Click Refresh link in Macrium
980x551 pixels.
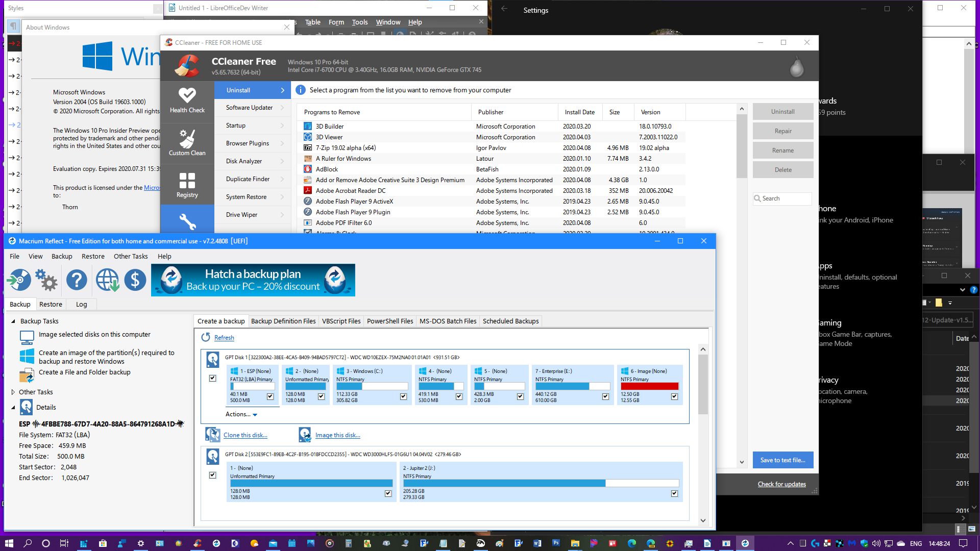pyautogui.click(x=224, y=338)
